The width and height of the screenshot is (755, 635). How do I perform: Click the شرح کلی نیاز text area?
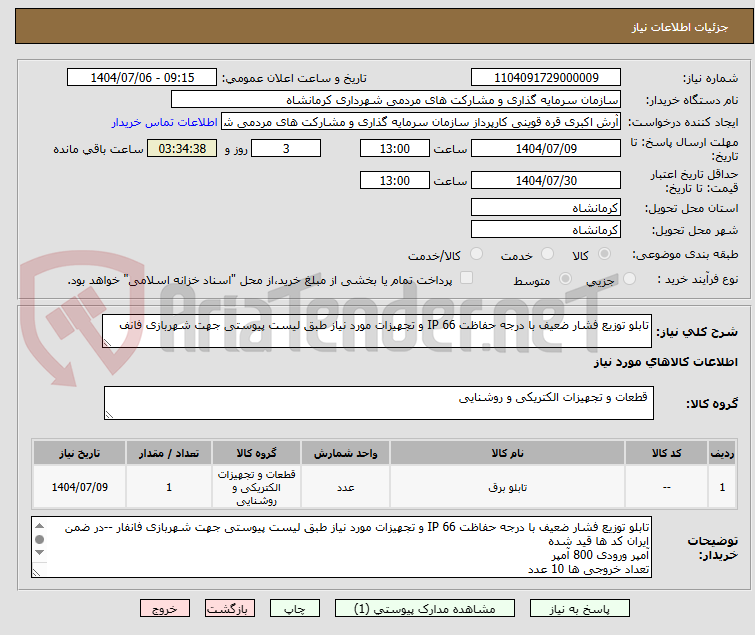377,331
